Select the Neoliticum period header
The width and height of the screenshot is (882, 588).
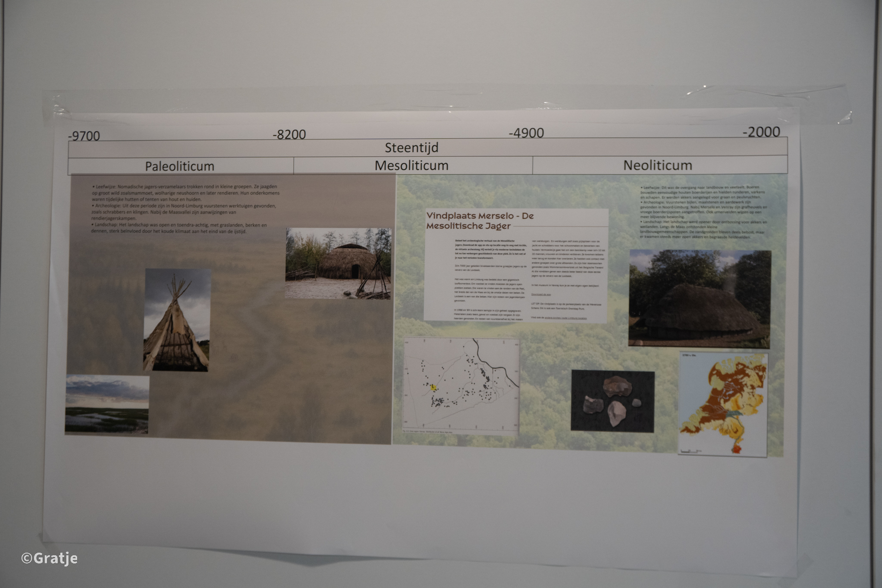[x=658, y=165]
